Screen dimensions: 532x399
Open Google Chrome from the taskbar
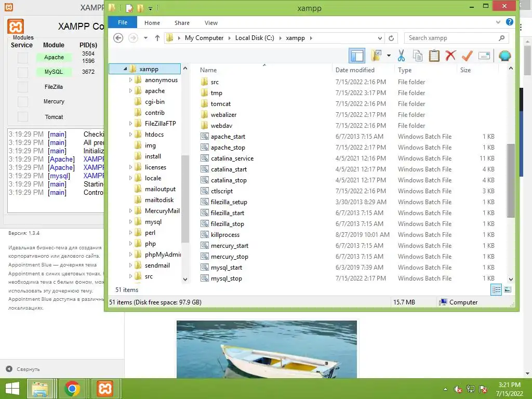click(72, 389)
